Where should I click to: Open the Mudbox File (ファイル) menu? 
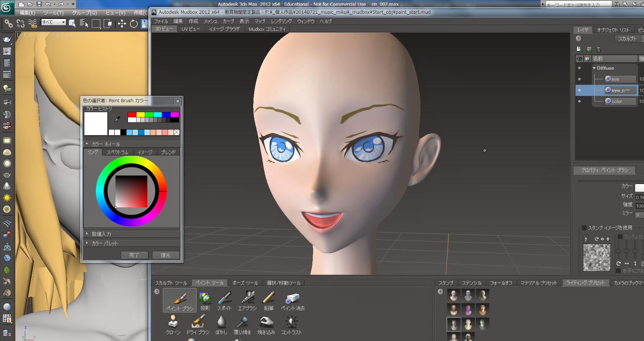click(x=161, y=21)
